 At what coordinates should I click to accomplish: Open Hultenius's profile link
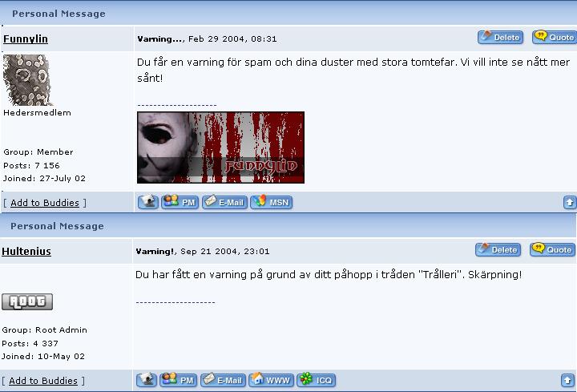coord(26,252)
